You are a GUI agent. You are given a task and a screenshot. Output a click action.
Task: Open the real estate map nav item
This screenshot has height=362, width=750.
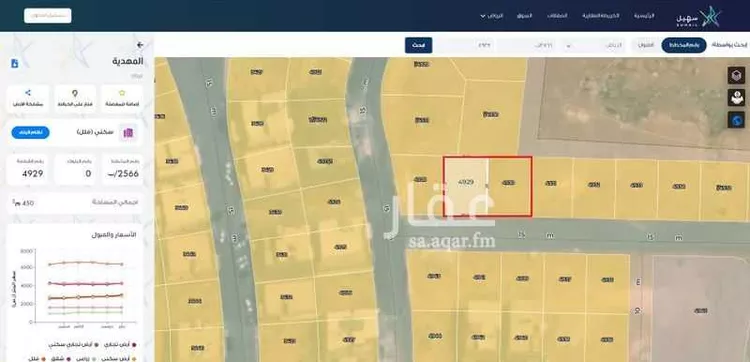601,16
